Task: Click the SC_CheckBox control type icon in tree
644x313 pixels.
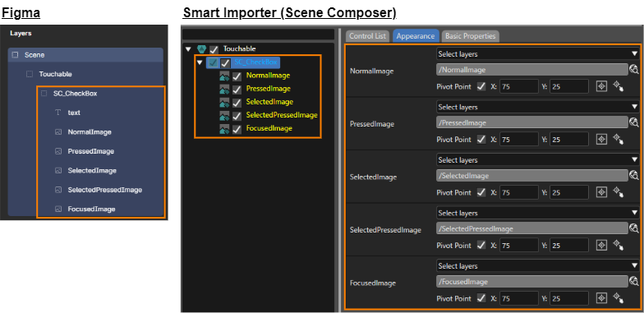Action: tap(213, 62)
